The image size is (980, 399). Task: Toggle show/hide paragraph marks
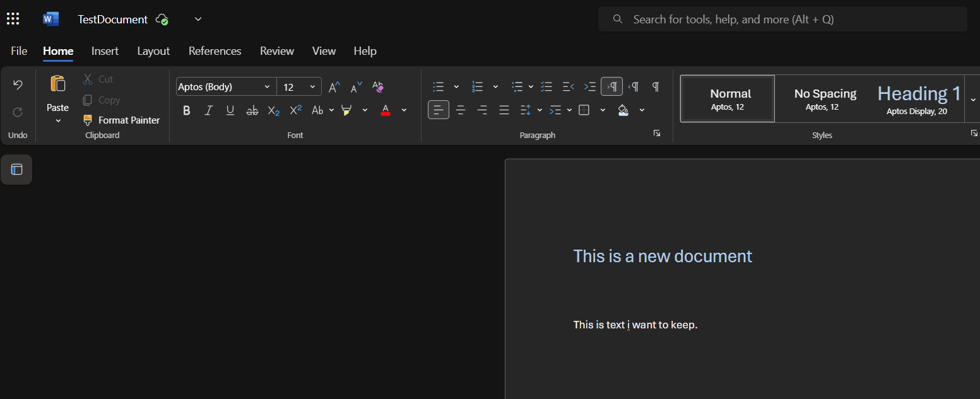[656, 86]
